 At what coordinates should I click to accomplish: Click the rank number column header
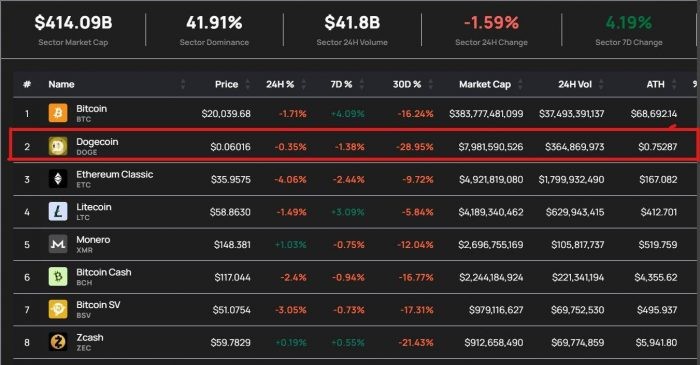(x=27, y=84)
